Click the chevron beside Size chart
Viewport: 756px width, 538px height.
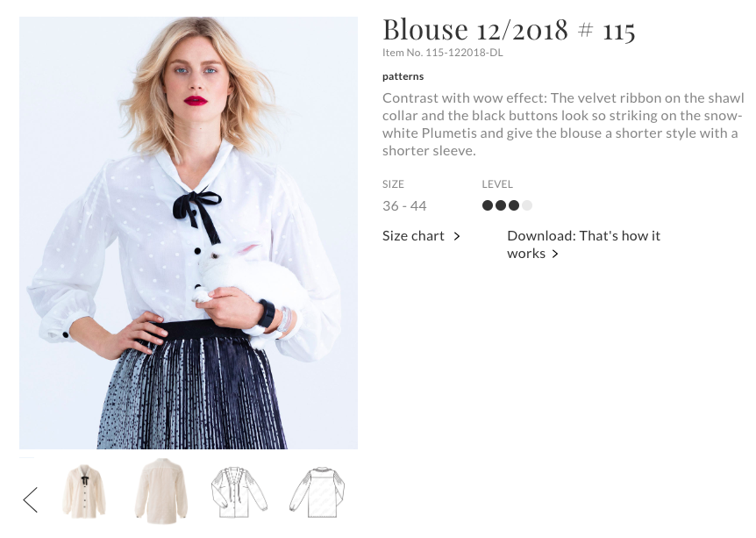[x=457, y=236]
